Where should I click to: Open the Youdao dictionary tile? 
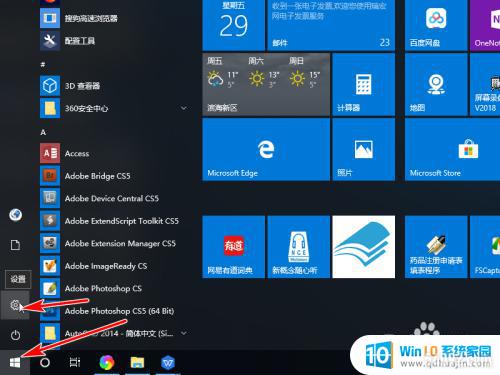point(233,247)
